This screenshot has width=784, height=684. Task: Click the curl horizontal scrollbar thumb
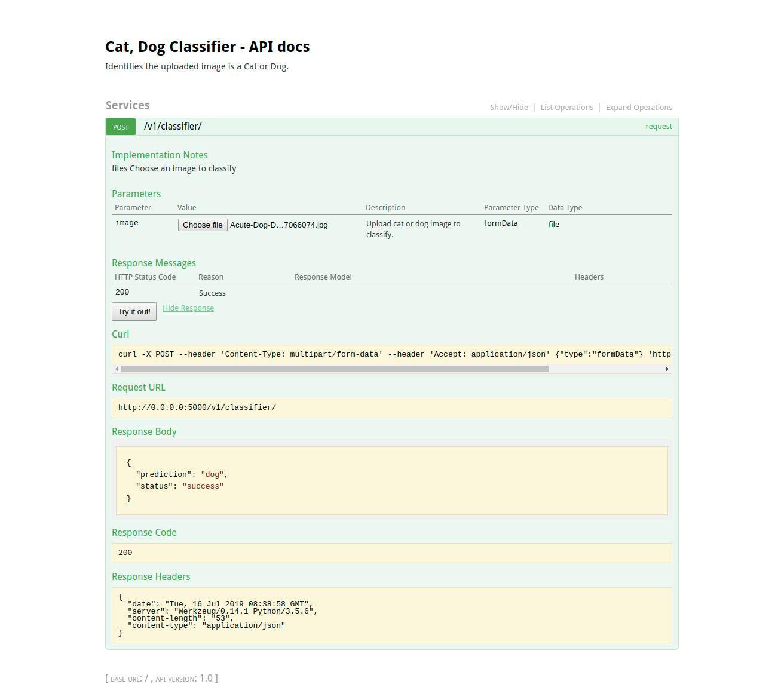pos(335,369)
